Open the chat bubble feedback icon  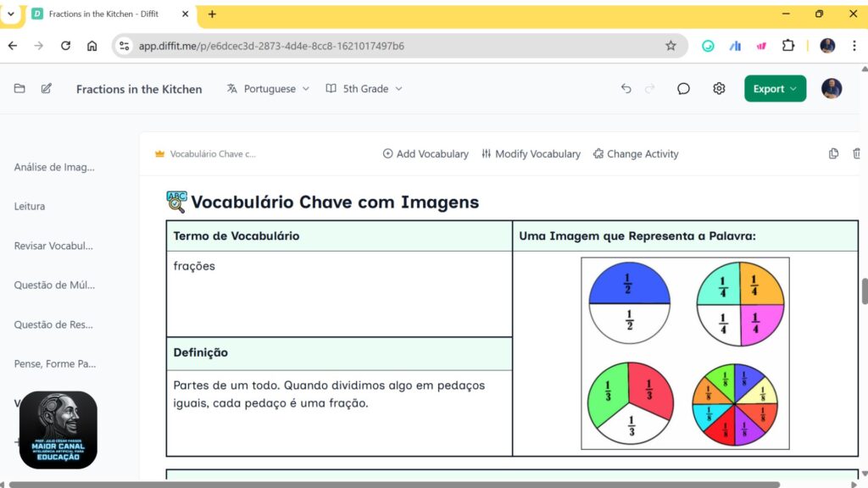(683, 88)
